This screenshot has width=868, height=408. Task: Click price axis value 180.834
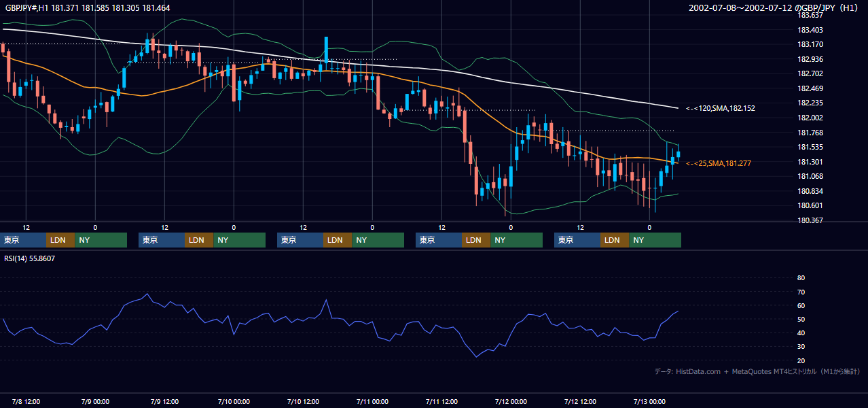(x=810, y=191)
